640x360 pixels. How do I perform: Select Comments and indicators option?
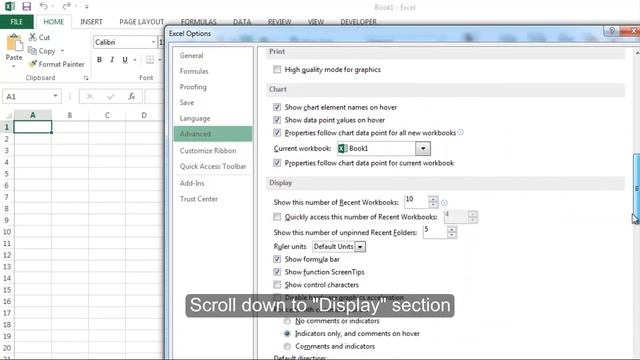287,347
